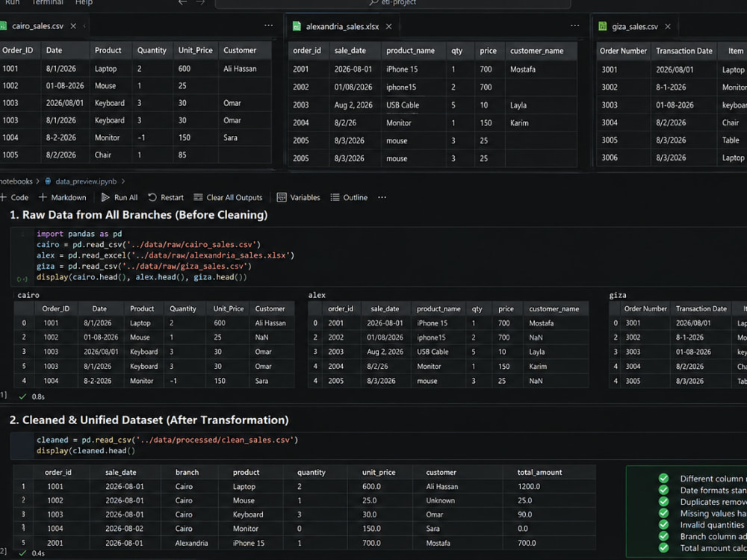Click the data_preview.ipynb notebook icon
The height and width of the screenshot is (560, 747).
(x=48, y=181)
